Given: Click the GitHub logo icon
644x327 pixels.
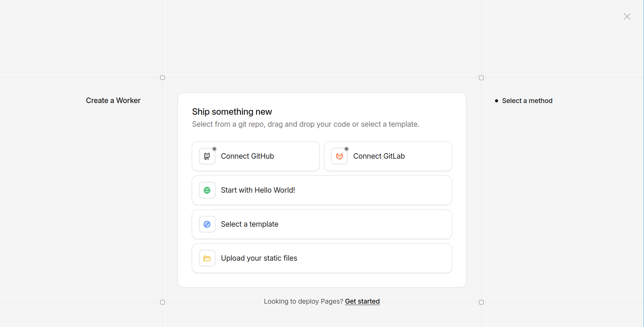Looking at the screenshot, I should (207, 156).
